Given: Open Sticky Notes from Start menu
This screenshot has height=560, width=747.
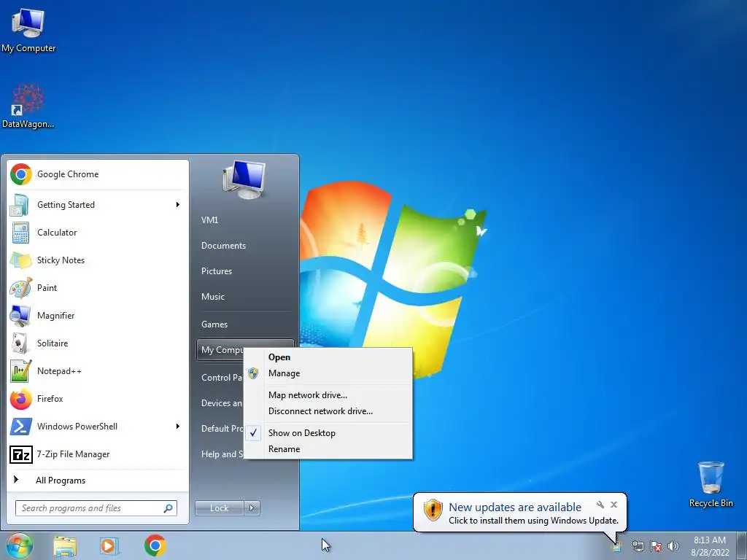Looking at the screenshot, I should [x=98, y=260].
